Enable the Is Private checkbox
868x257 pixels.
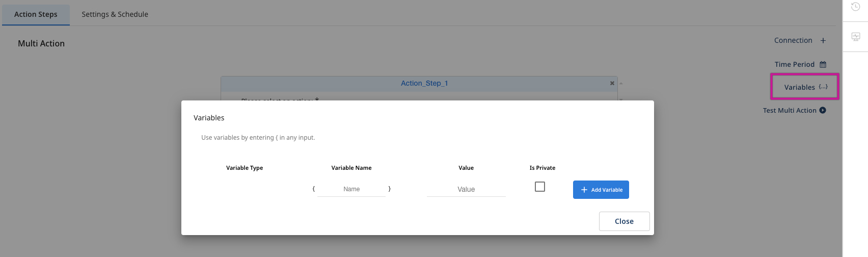coord(540,187)
